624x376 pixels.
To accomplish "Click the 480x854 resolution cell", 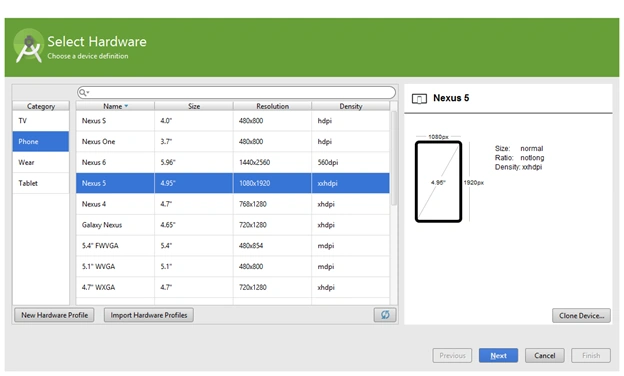I will coord(272,246).
